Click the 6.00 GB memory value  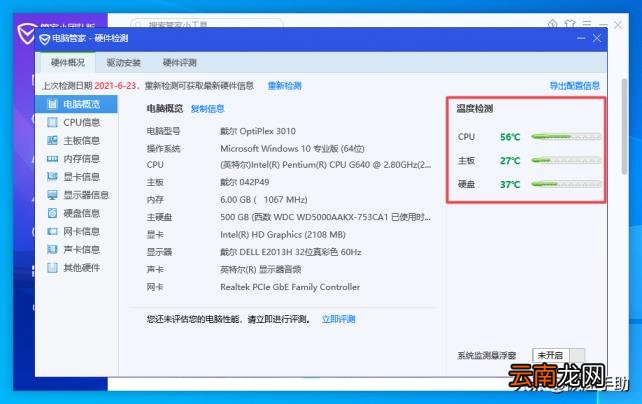click(264, 200)
